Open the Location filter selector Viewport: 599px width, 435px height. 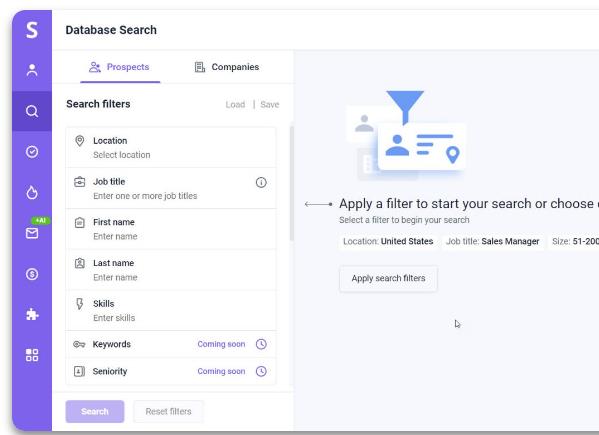point(171,148)
